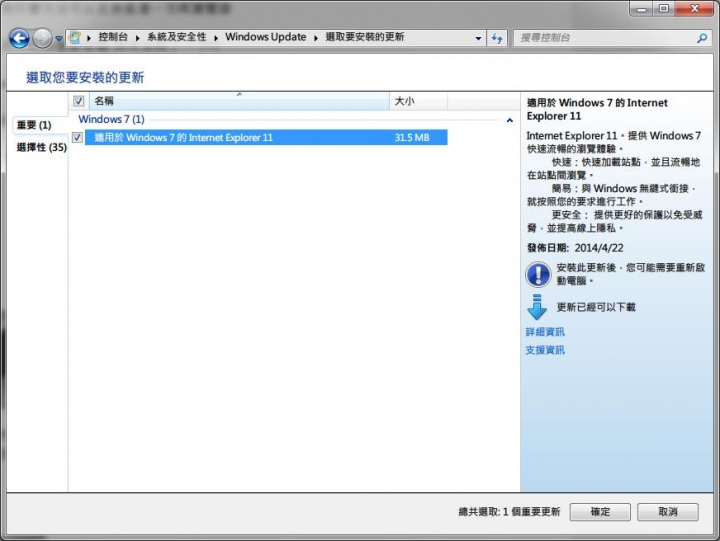The image size is (720, 541).
Task: Minimize the Windows Update window
Action: [x=641, y=8]
